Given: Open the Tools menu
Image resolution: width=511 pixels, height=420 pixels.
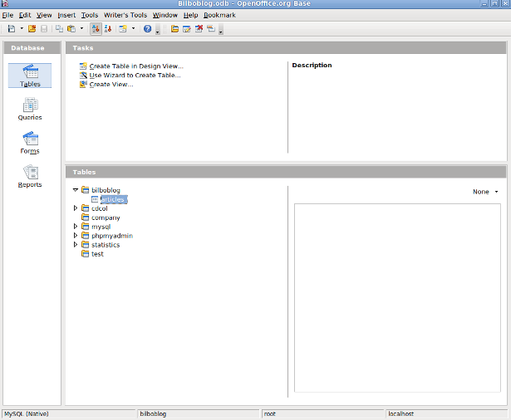Looking at the screenshot, I should coord(90,15).
